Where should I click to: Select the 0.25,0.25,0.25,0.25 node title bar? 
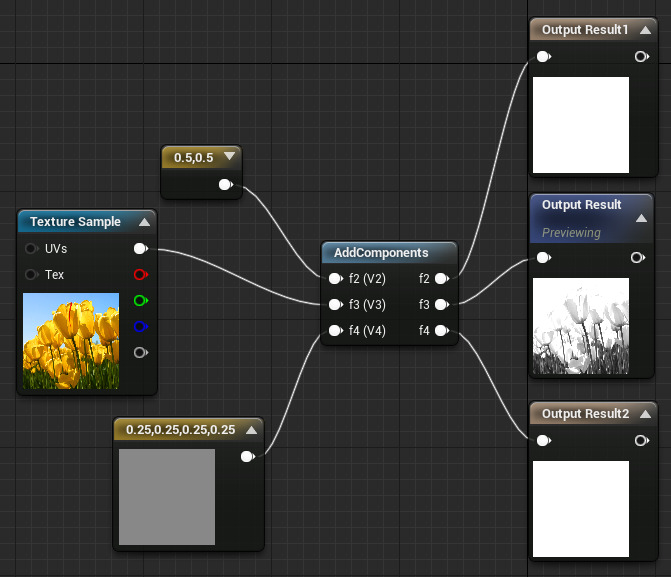pos(180,430)
